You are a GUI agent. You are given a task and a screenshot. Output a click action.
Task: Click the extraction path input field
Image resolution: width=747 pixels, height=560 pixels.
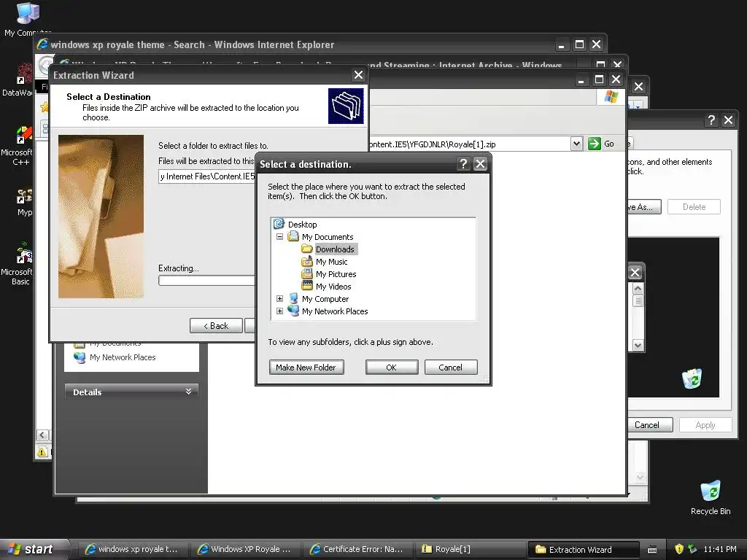point(206,176)
